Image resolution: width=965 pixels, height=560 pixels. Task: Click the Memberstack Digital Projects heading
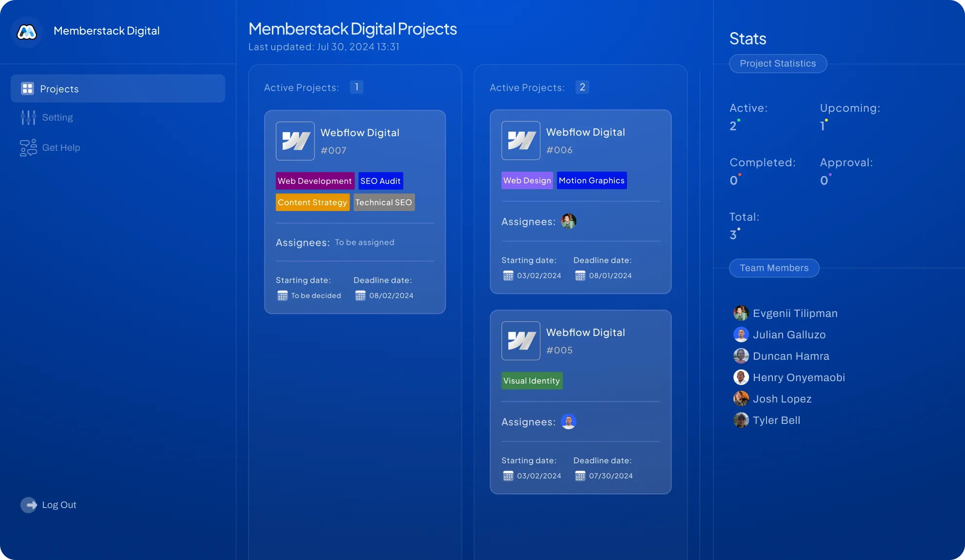pos(353,29)
